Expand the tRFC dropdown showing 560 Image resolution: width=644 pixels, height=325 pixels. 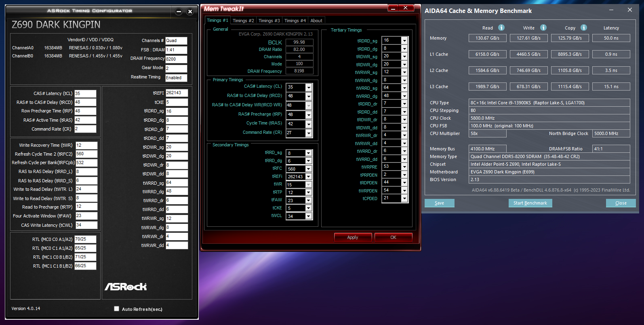[309, 169]
